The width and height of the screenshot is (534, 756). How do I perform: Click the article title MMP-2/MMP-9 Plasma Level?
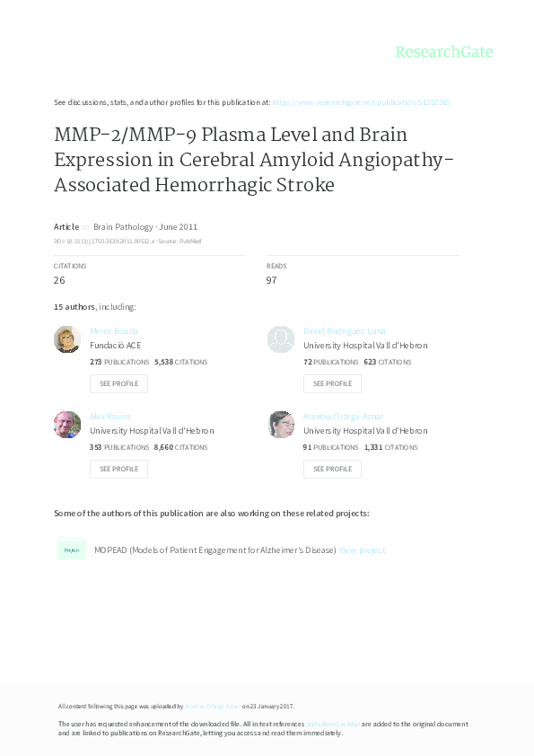230,135
